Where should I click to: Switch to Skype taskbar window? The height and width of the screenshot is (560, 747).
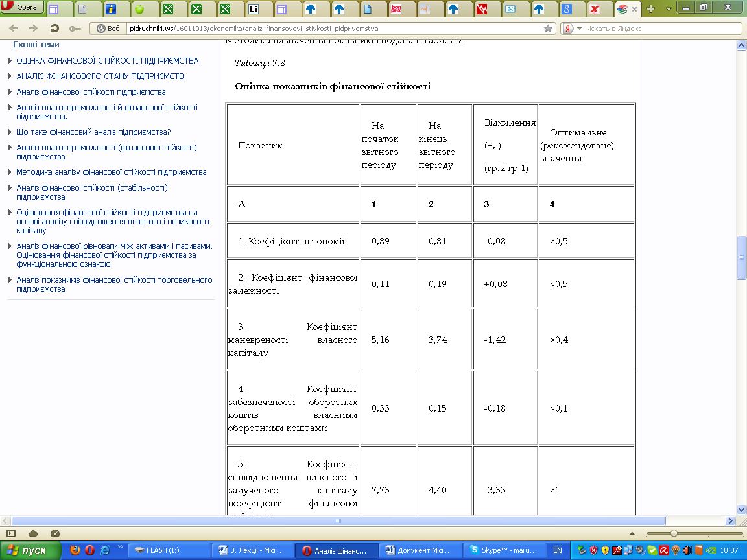[504, 550]
